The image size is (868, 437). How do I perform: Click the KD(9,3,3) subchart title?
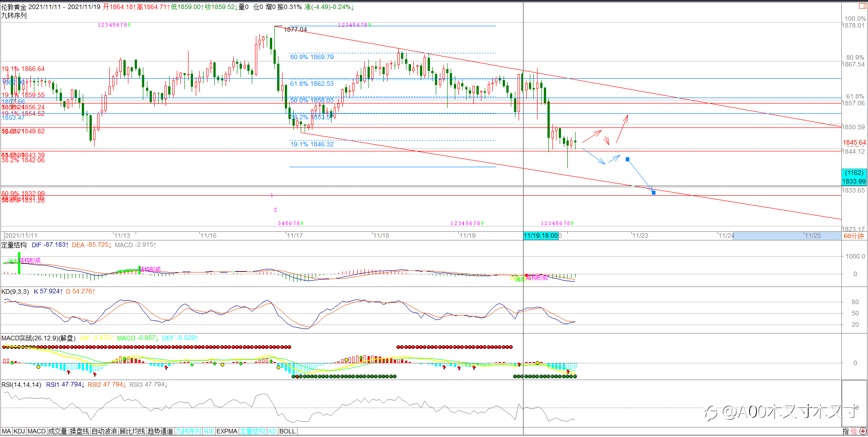(x=15, y=291)
